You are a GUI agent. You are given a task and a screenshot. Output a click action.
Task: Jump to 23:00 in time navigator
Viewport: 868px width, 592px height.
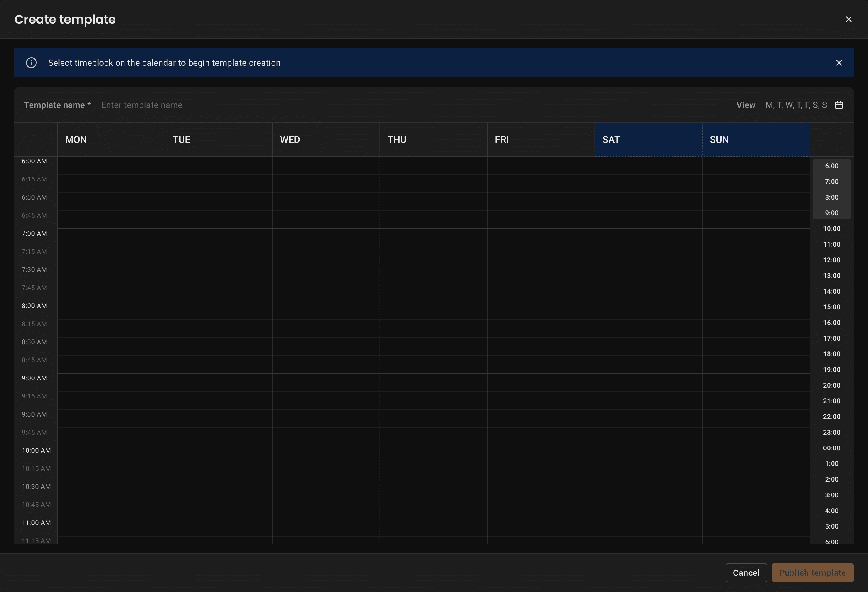832,432
